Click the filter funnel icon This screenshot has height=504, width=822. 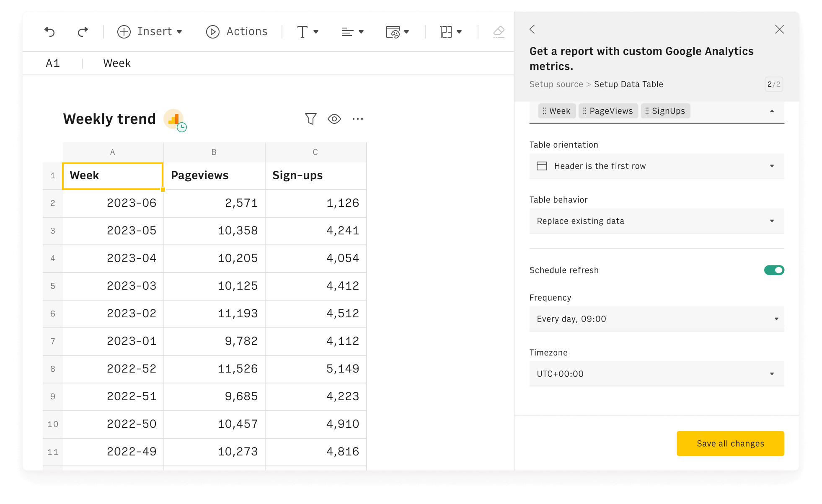[310, 119]
